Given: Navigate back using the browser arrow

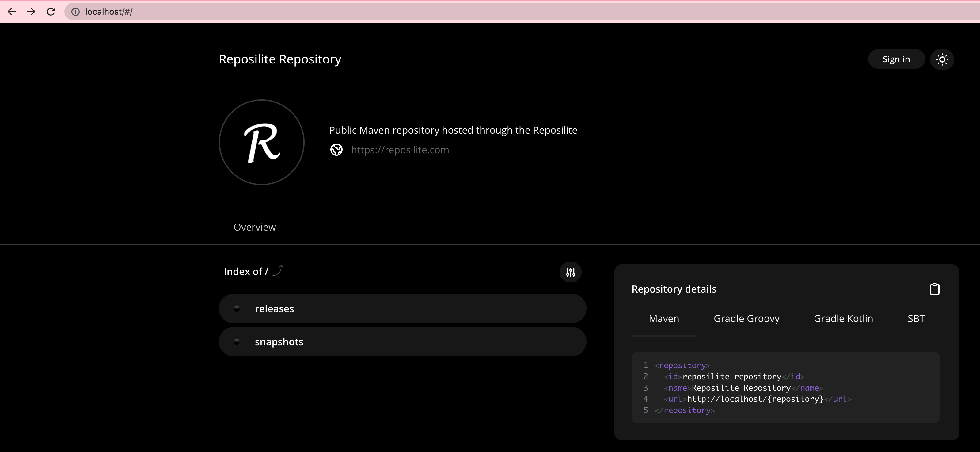Looking at the screenshot, I should (x=12, y=11).
